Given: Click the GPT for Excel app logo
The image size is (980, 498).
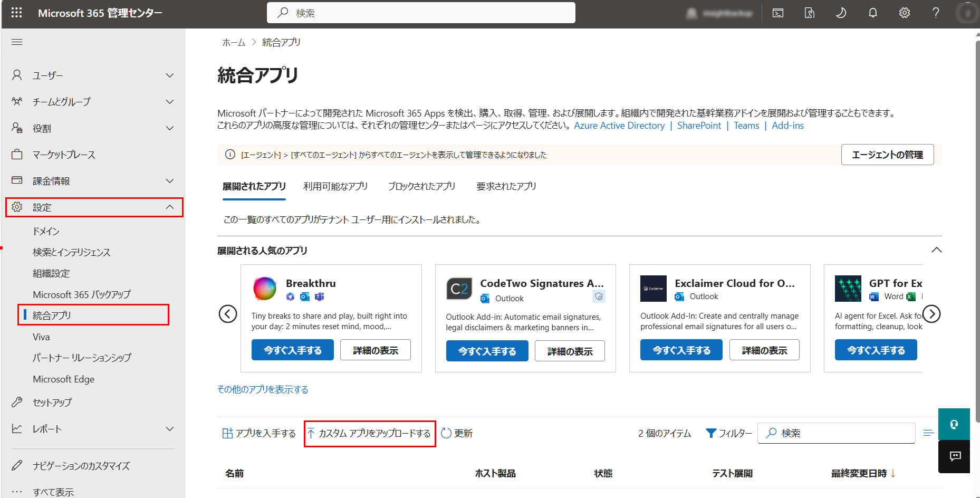Looking at the screenshot, I should (x=848, y=289).
